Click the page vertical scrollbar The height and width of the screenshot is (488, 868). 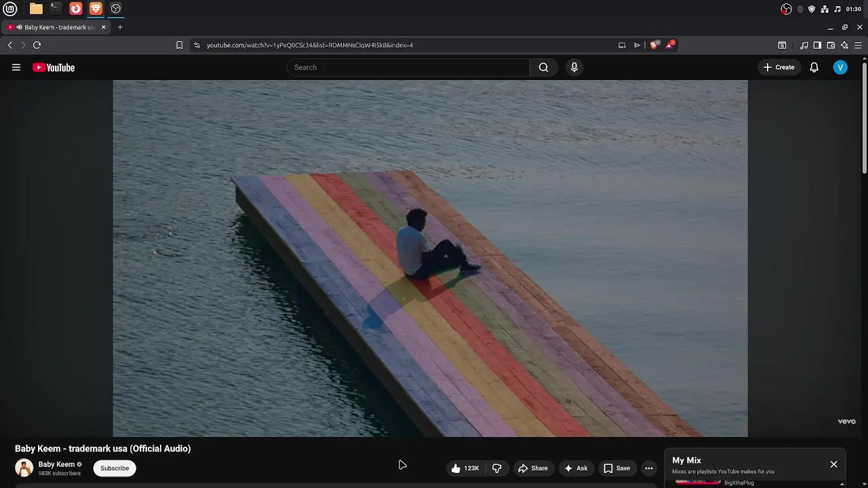(x=864, y=117)
